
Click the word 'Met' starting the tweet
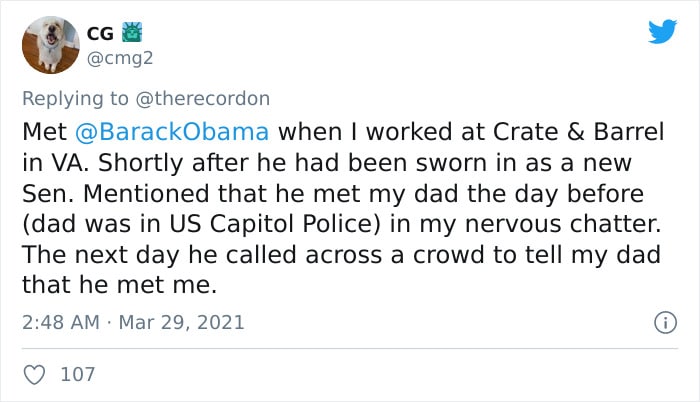tap(44, 132)
